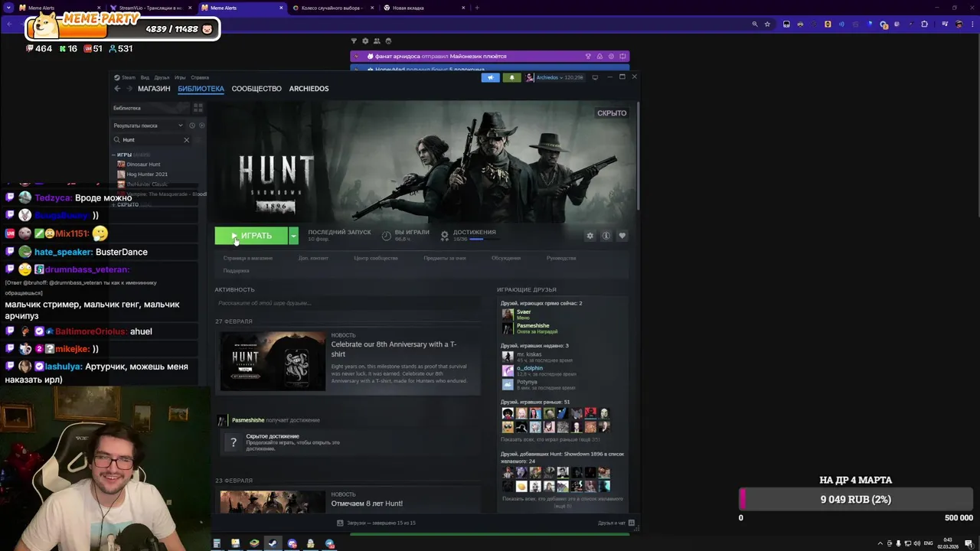980x551 pixels.
Task: Open the volume icon in system tray
Action: [x=916, y=544]
